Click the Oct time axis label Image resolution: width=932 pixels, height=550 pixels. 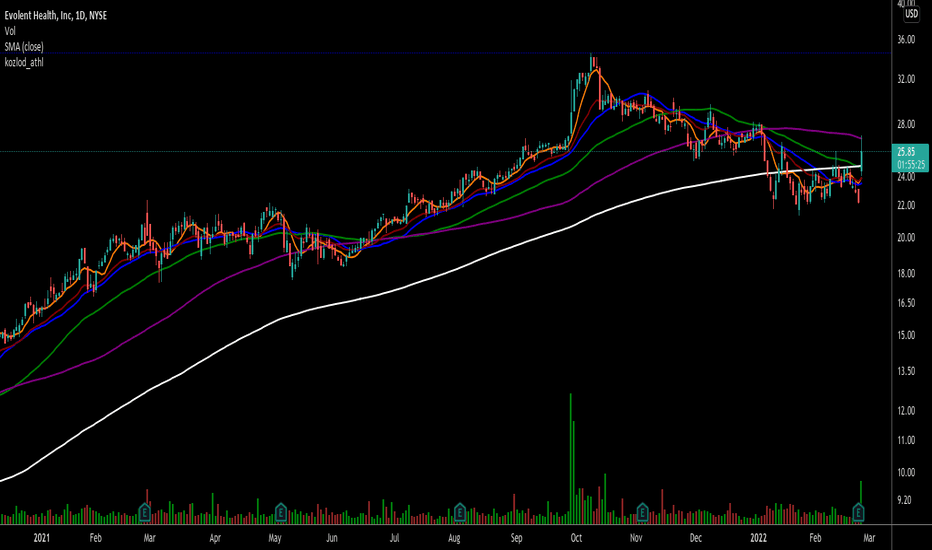coord(576,538)
